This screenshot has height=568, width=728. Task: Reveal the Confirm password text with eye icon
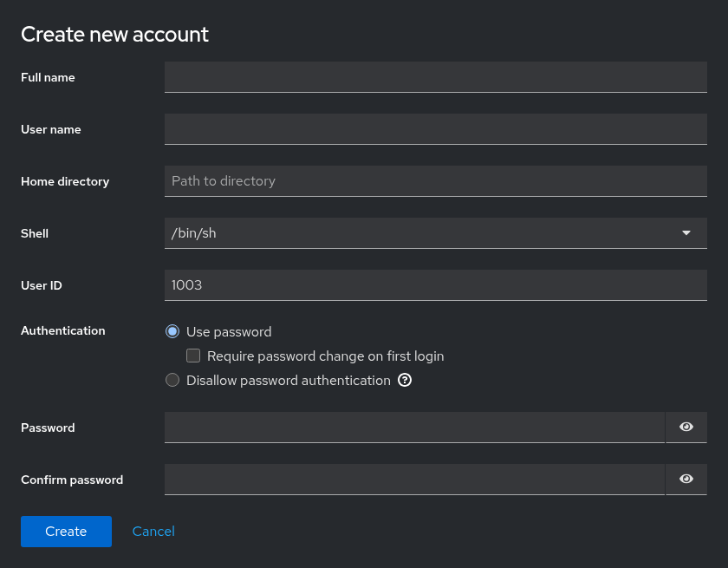686,480
